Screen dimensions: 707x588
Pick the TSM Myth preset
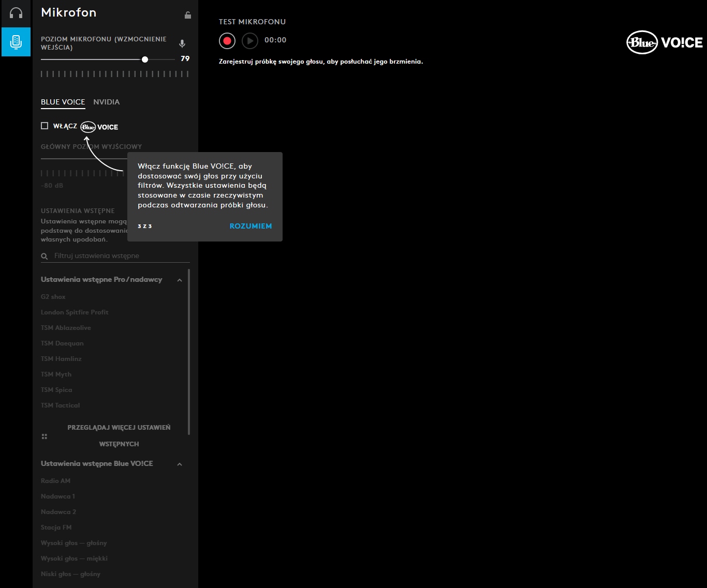point(56,374)
